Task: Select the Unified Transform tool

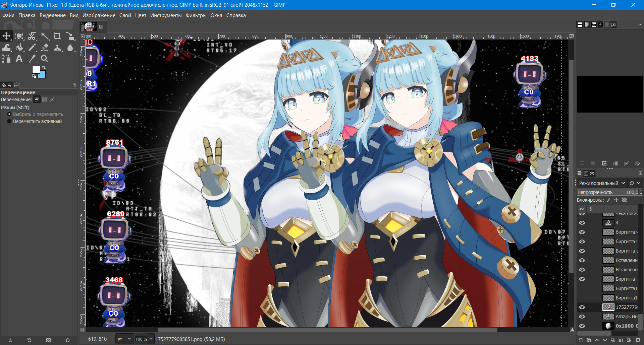Action: pos(70,36)
